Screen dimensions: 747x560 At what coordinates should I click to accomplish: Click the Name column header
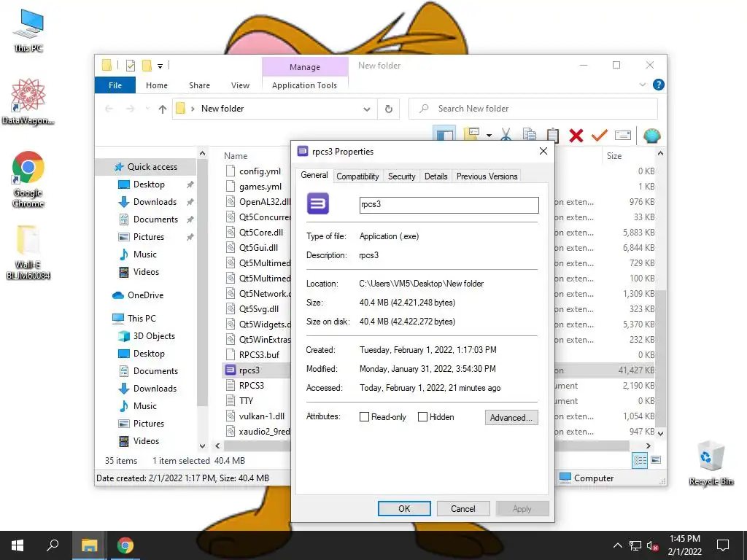pyautogui.click(x=236, y=156)
